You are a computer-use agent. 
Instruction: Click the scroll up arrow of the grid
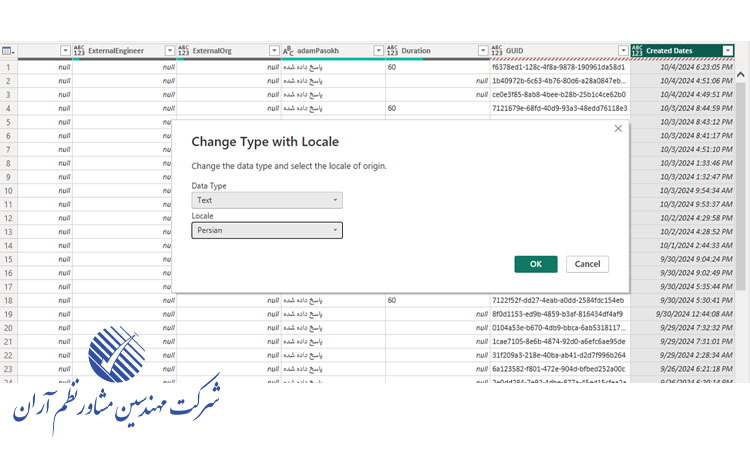point(741,75)
